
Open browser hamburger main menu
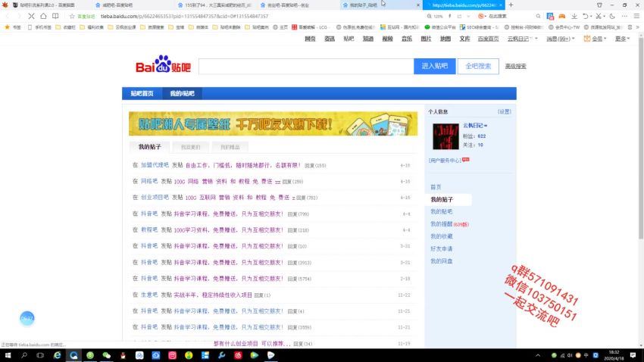pyautogui.click(x=636, y=16)
